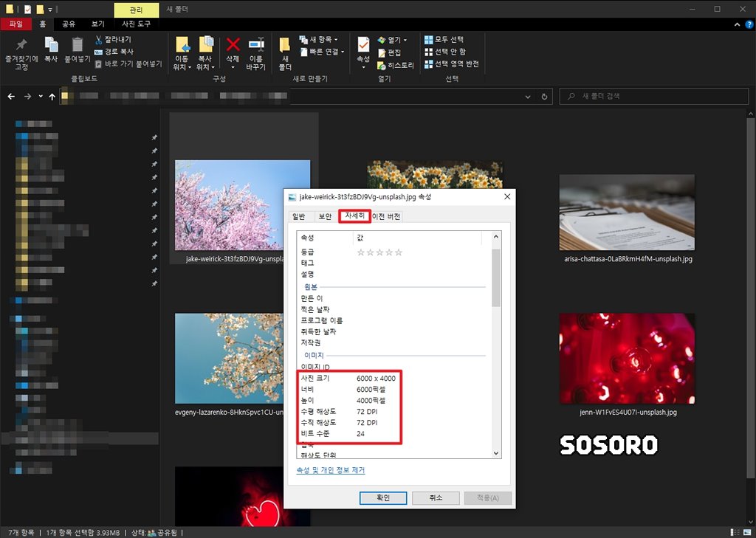Image resolution: width=756 pixels, height=538 pixels.
Task: Open the 파일 (File) menu
Action: [x=16, y=24]
